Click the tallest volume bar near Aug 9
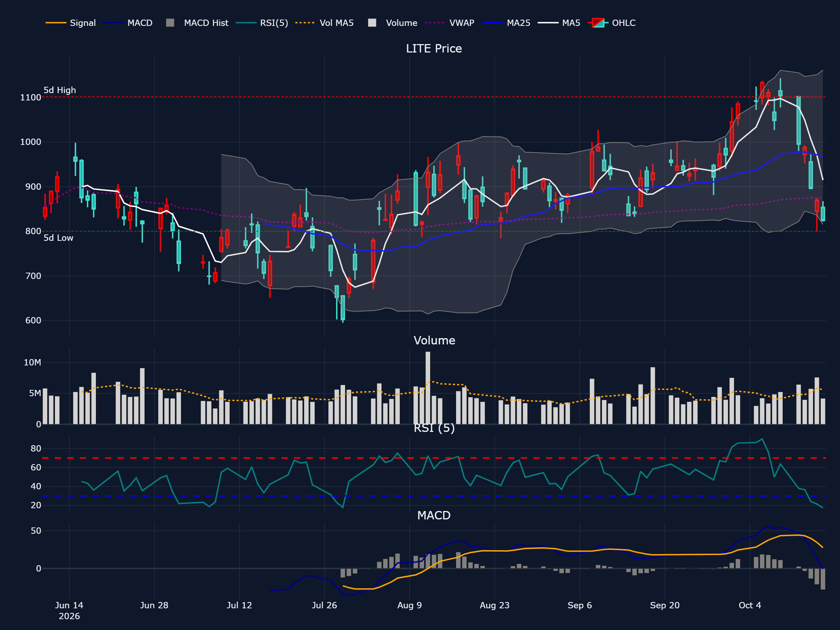This screenshot has height=630, width=840. pyautogui.click(x=428, y=388)
